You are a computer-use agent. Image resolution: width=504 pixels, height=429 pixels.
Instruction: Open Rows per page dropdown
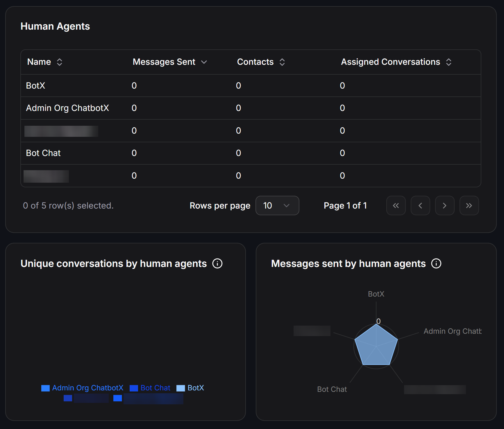277,206
